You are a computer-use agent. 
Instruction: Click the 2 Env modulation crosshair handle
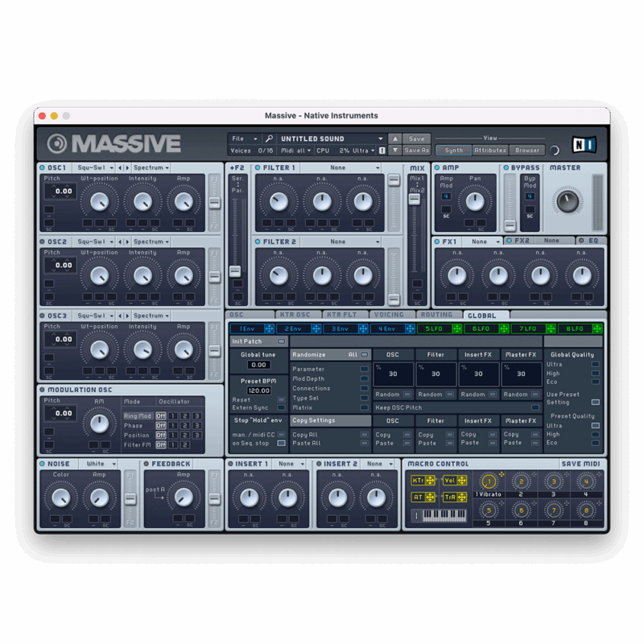click(x=316, y=328)
